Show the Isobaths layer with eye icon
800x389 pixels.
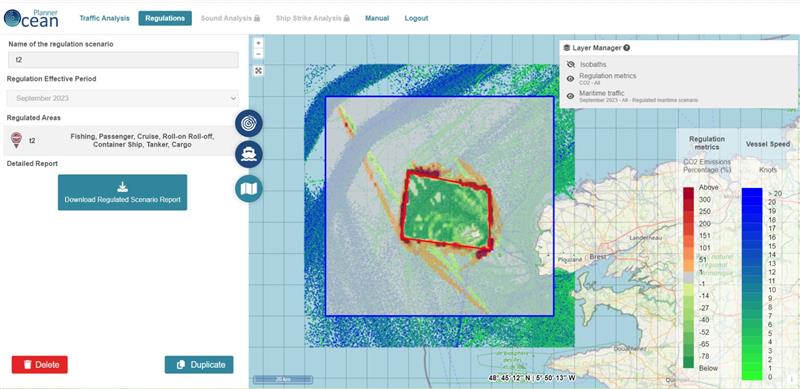[571, 64]
